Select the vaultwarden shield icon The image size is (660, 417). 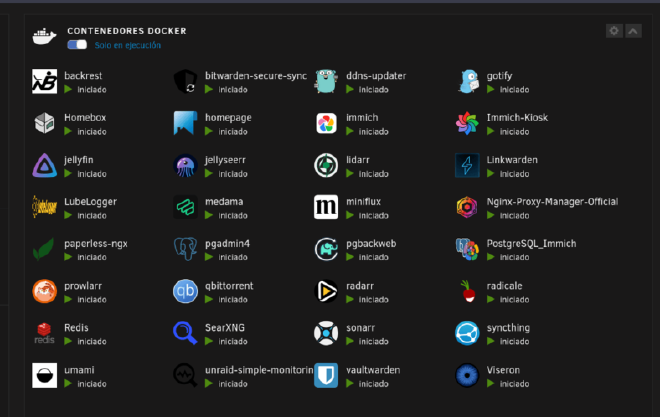[x=326, y=375]
